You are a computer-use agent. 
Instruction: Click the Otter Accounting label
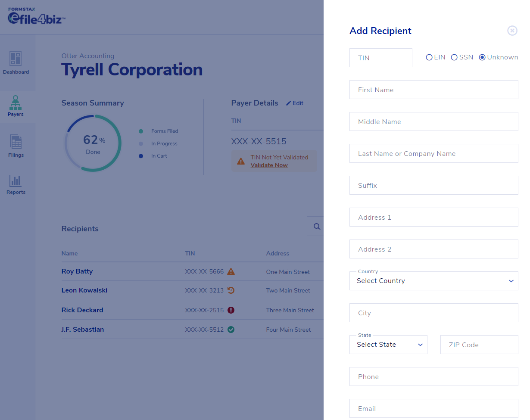point(88,56)
